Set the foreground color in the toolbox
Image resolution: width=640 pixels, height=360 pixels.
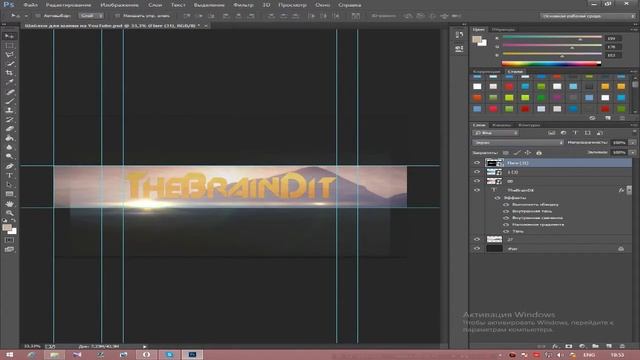pos(7,227)
